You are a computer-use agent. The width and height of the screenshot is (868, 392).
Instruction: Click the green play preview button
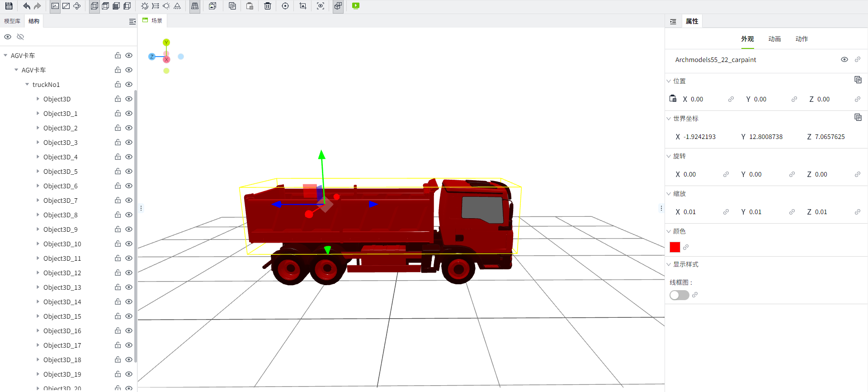tap(356, 6)
